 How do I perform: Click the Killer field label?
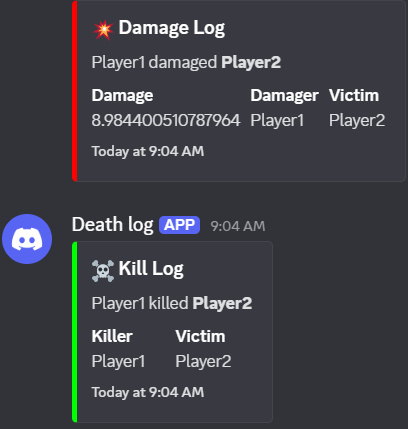point(112,336)
